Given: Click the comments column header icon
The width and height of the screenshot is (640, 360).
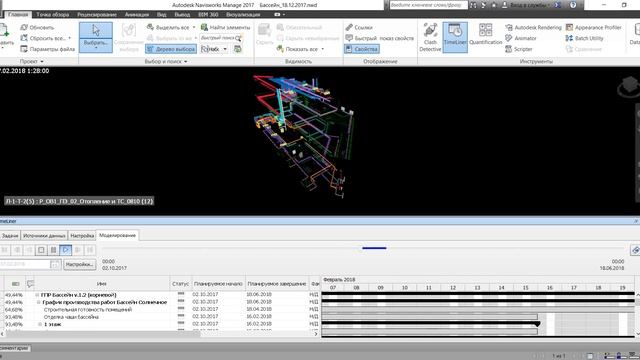Looking at the screenshot, I should [x=30, y=283].
